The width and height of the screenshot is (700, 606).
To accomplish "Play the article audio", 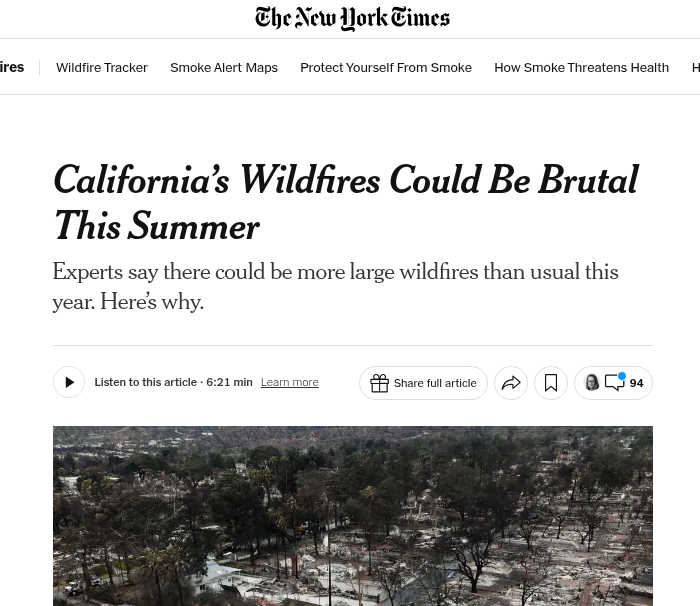I will pos(69,382).
